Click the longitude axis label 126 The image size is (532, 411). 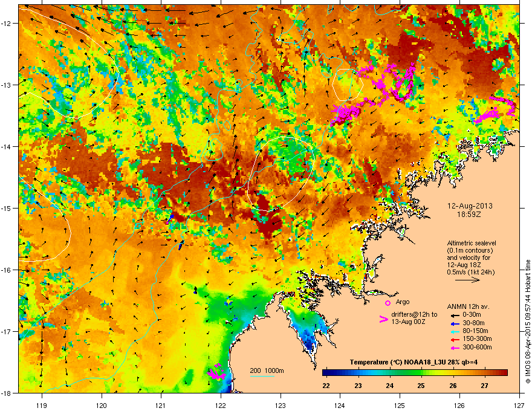[x=459, y=405]
